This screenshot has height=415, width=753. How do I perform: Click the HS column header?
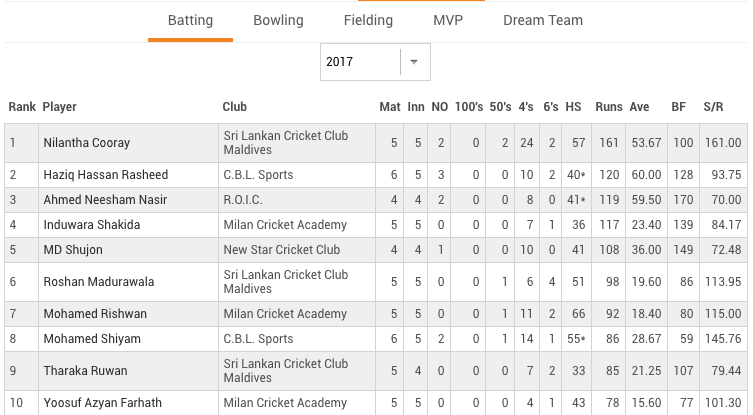573,107
